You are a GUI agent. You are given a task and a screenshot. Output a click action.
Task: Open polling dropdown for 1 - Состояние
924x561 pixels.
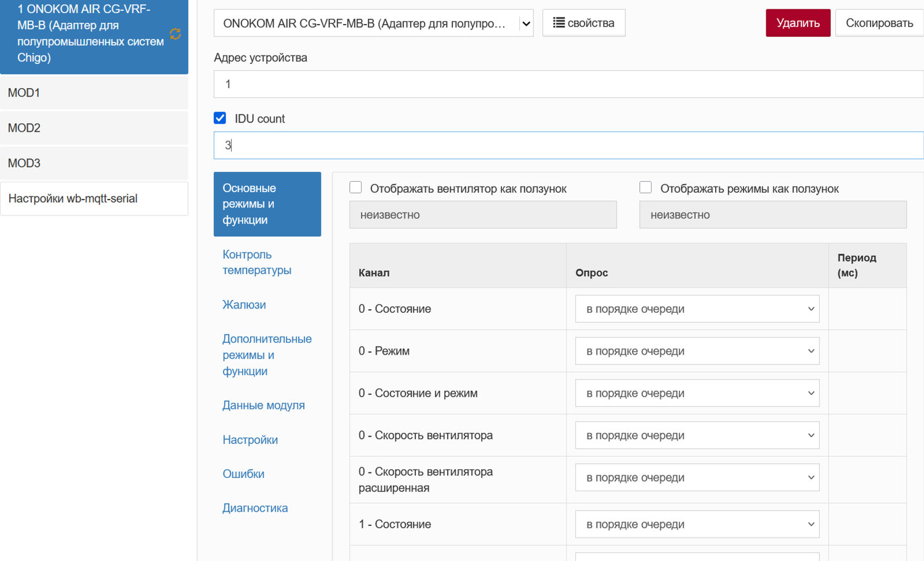tap(697, 524)
